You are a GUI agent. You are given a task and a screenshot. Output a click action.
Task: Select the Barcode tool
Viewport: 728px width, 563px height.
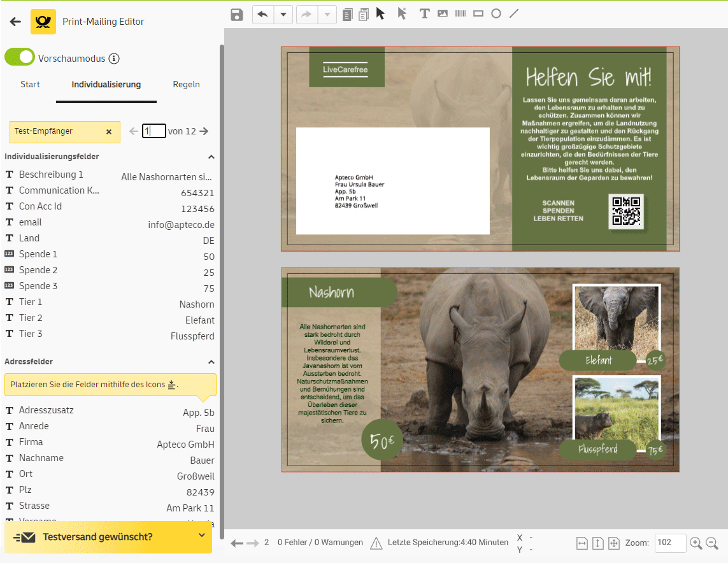click(x=460, y=13)
